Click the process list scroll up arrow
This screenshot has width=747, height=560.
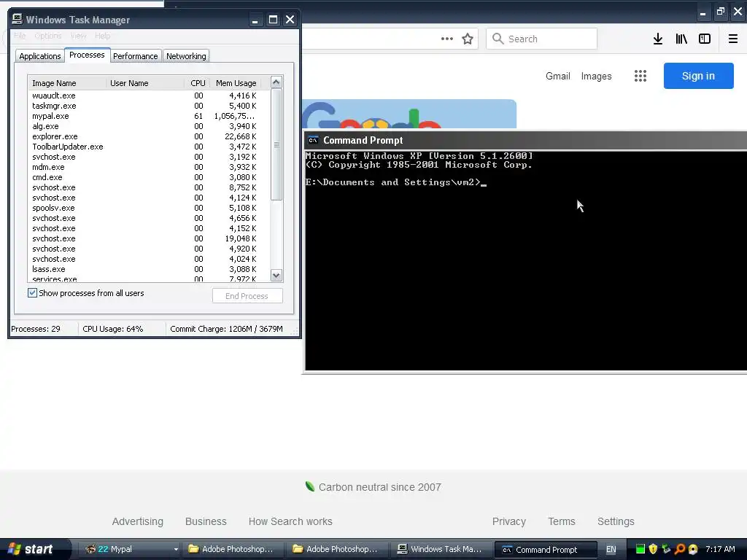(x=276, y=82)
